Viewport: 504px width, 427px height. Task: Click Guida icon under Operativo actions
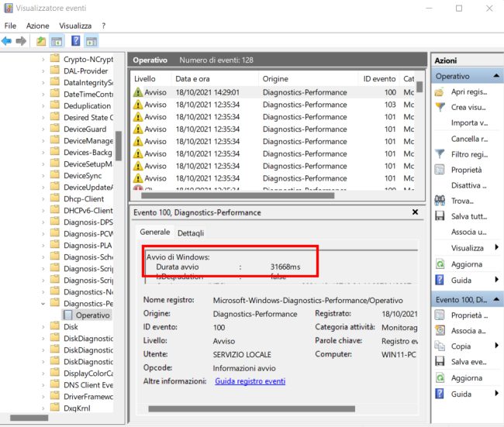point(440,281)
